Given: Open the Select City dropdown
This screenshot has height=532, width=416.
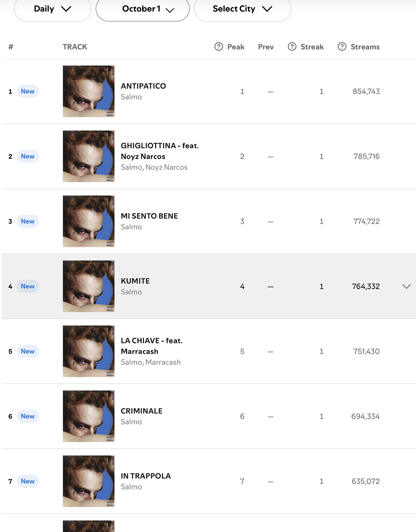Looking at the screenshot, I should [242, 9].
